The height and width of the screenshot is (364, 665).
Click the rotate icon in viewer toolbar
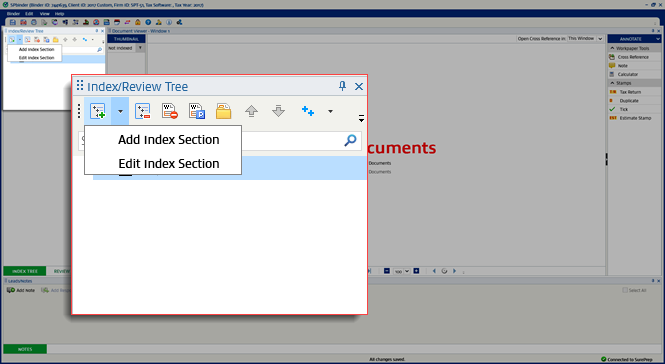(x=444, y=271)
